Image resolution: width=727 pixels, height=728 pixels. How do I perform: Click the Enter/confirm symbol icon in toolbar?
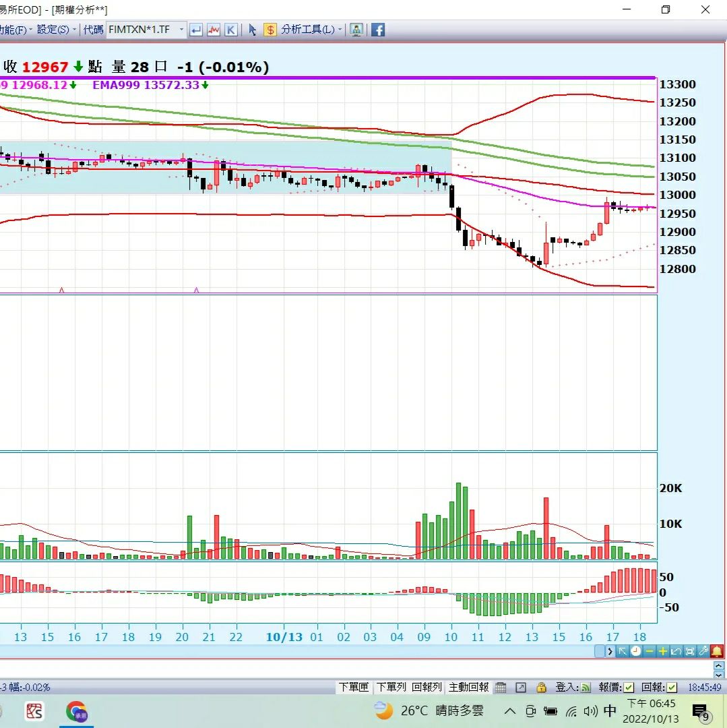coord(196,30)
